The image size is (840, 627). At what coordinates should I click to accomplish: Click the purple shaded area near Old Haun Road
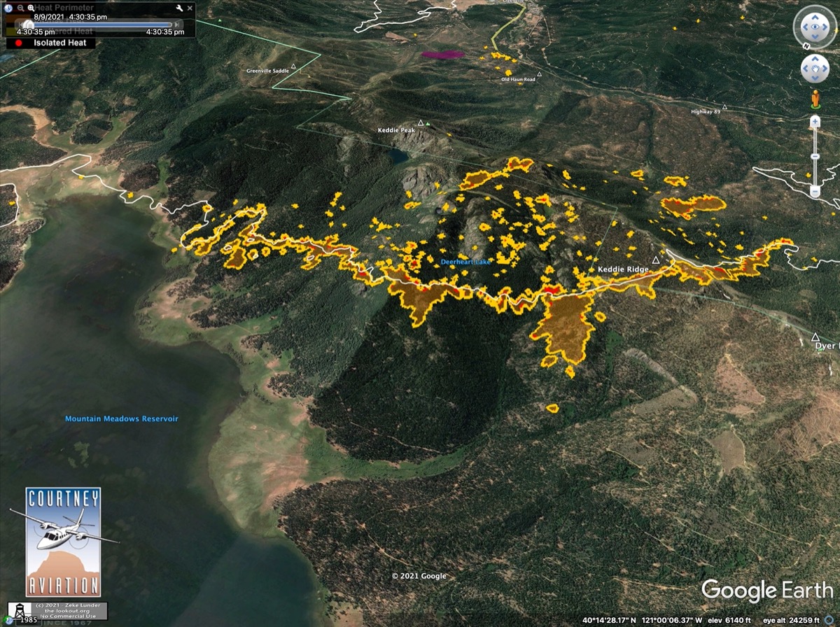pyautogui.click(x=442, y=54)
